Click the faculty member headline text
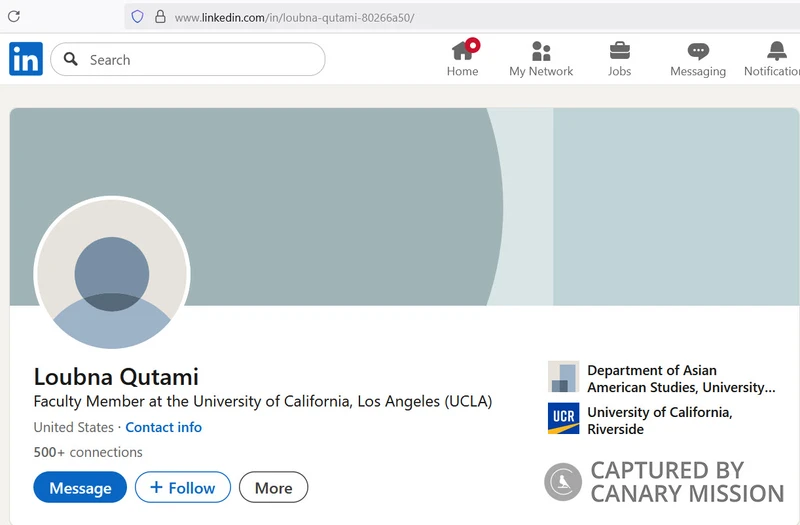This screenshot has height=525, width=800. click(263, 402)
